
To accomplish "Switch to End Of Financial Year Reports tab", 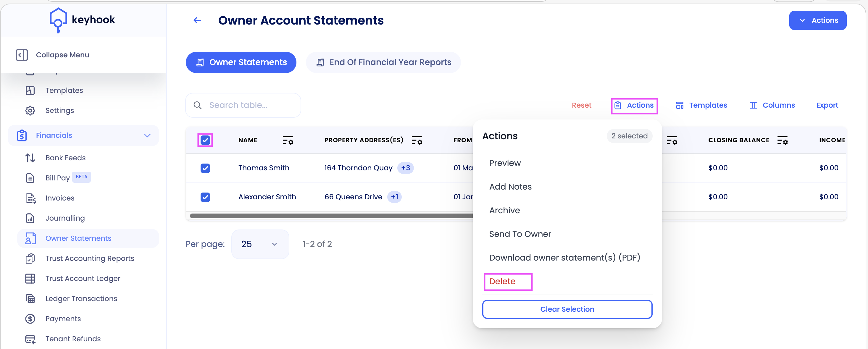I will tap(383, 62).
